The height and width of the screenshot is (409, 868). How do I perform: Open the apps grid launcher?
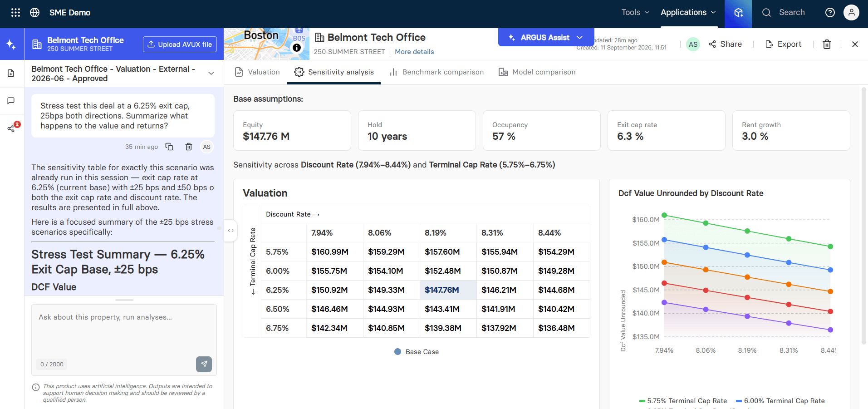tap(15, 13)
